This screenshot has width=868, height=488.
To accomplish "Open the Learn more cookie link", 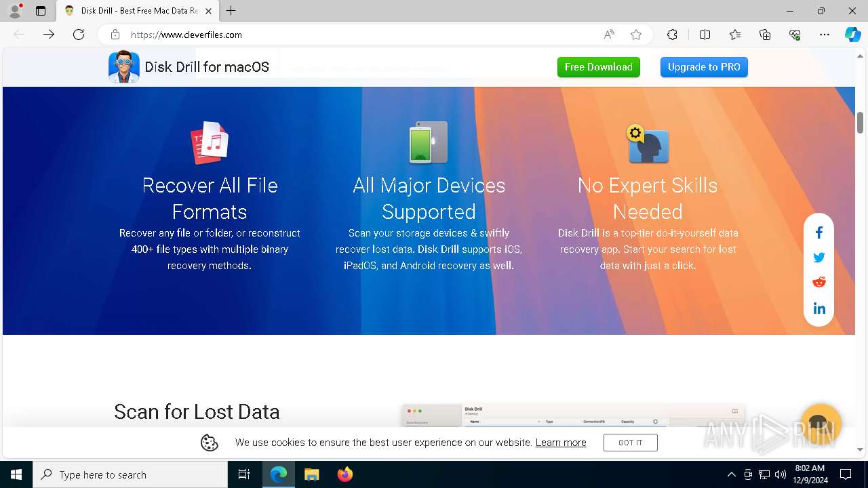I will (561, 443).
